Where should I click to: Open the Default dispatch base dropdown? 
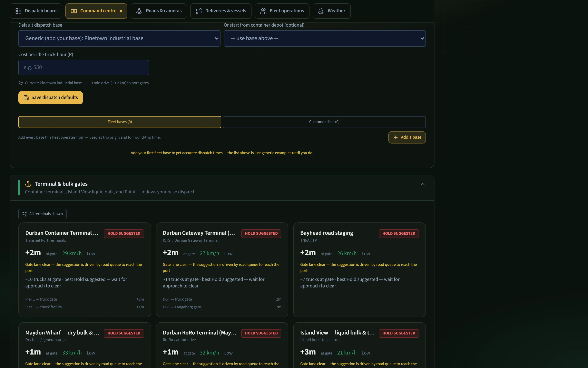point(119,38)
